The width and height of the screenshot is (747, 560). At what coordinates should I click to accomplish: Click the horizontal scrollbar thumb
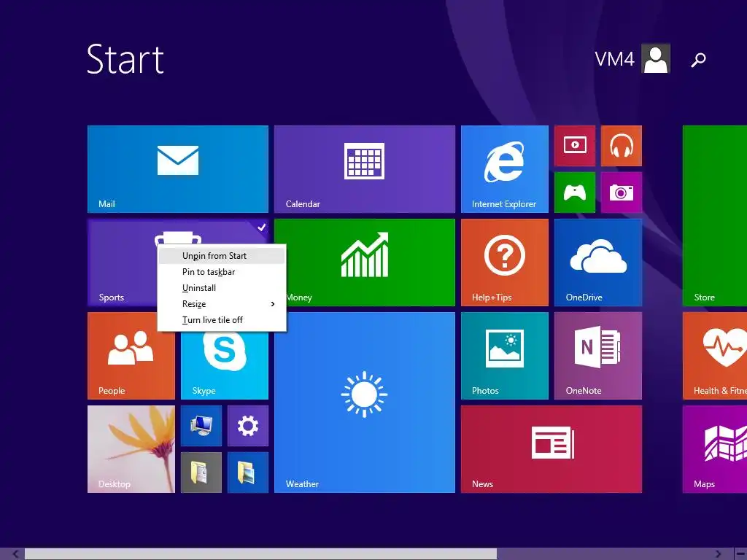click(x=260, y=554)
